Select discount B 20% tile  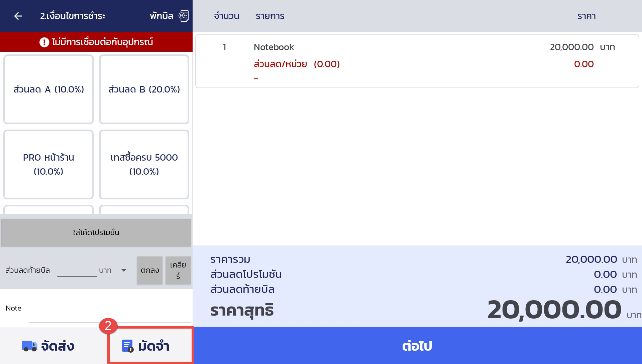144,89
